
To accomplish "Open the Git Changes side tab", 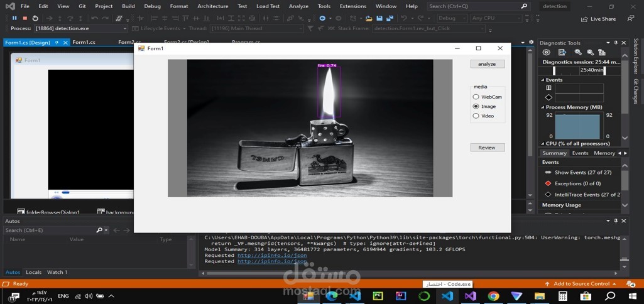I will [636, 92].
